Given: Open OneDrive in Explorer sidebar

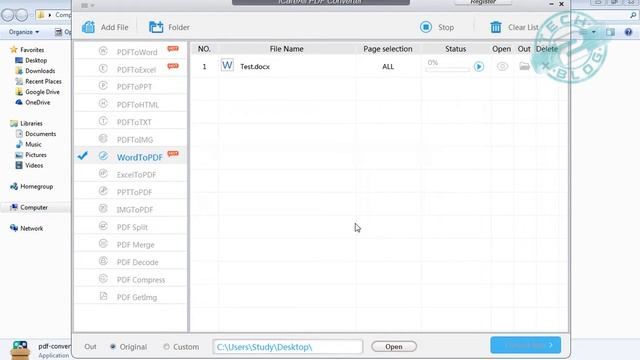Looking at the screenshot, I should [33, 102].
